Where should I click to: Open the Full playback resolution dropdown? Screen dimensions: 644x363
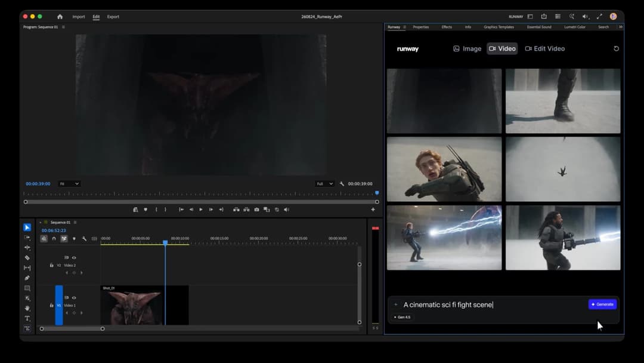click(x=324, y=184)
